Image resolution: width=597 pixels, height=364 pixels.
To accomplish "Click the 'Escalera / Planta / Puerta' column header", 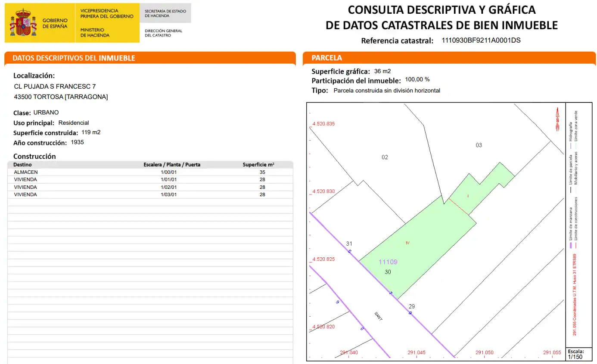I will [172, 164].
